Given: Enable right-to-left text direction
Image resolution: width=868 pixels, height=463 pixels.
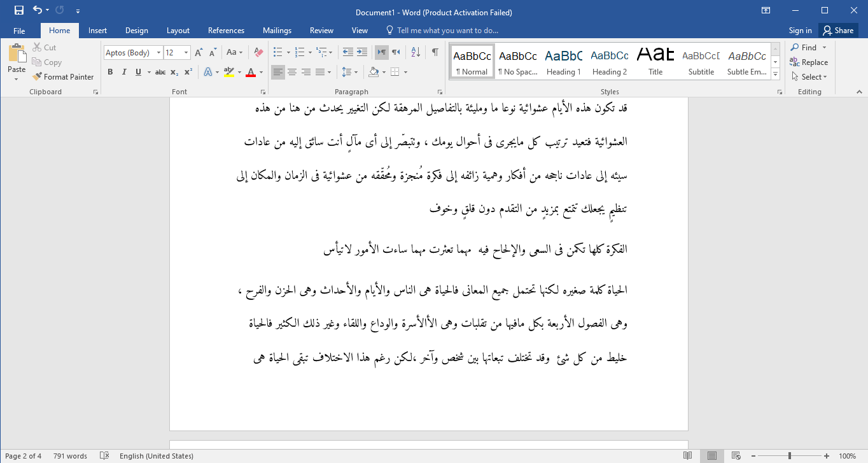Looking at the screenshot, I should (x=396, y=53).
